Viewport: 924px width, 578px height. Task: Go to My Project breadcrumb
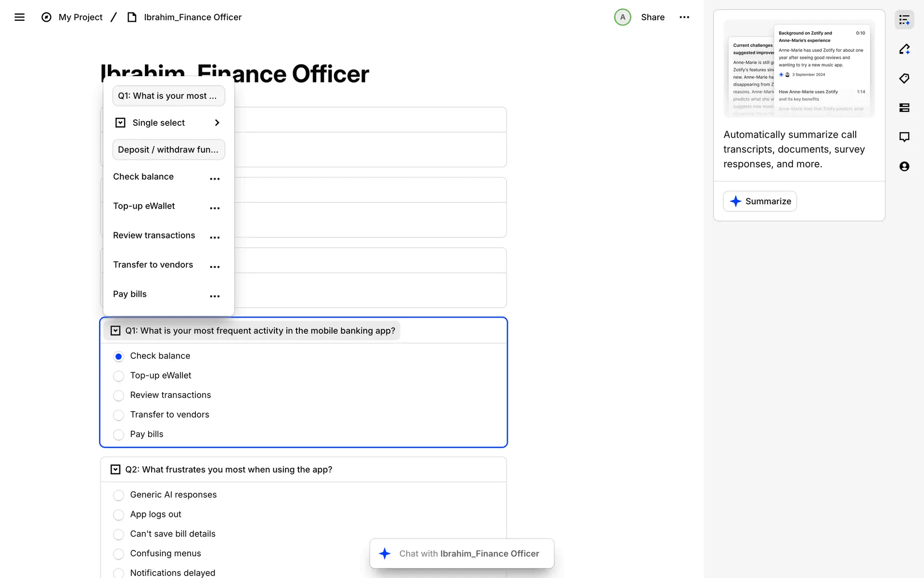pyautogui.click(x=80, y=17)
